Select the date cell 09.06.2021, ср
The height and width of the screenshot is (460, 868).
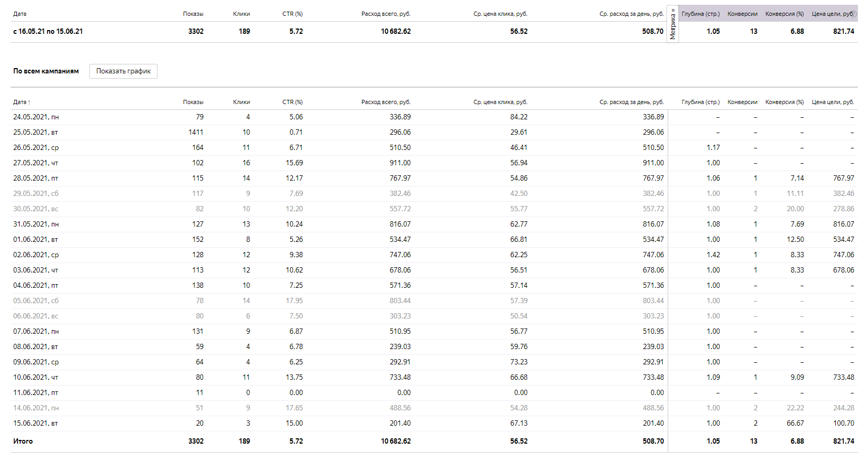pyautogui.click(x=36, y=362)
